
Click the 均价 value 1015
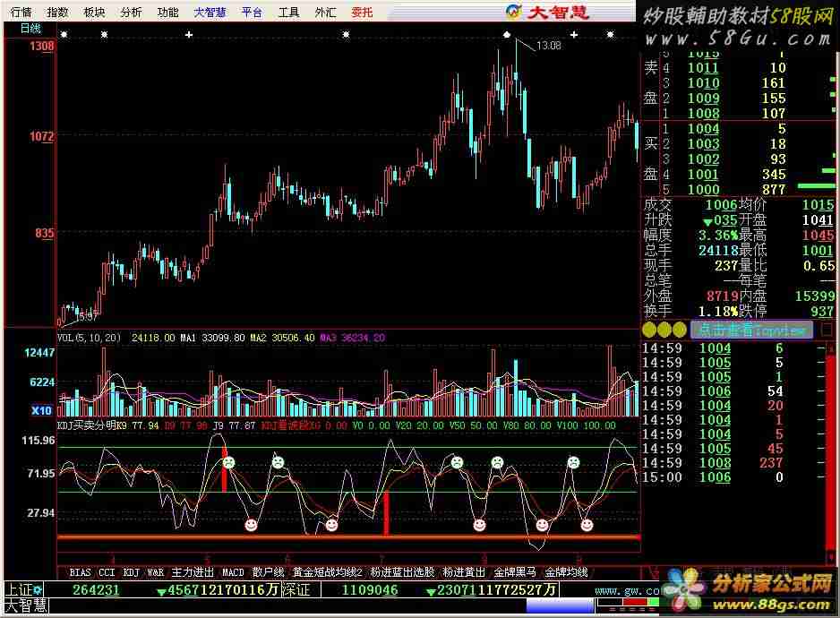tap(818, 204)
